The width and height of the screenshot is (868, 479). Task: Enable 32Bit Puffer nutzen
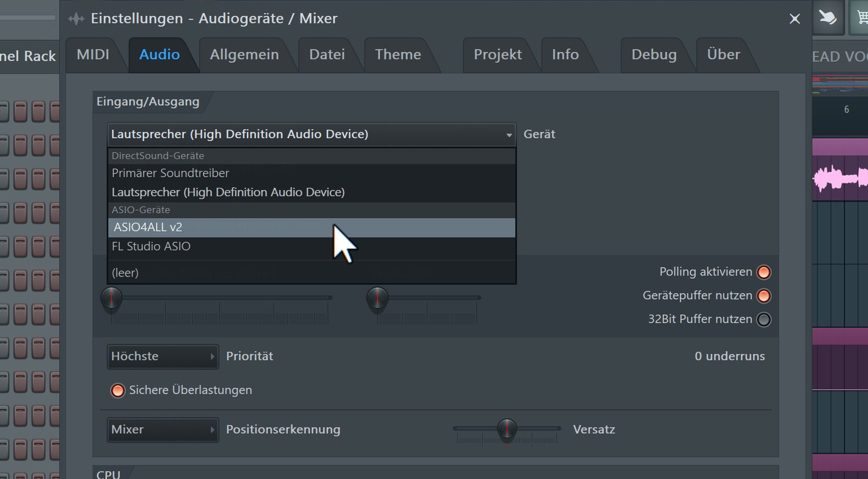pos(764,320)
